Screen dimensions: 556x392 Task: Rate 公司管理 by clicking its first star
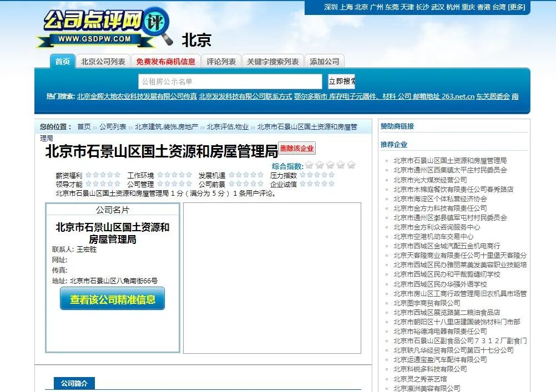pyautogui.click(x=160, y=184)
